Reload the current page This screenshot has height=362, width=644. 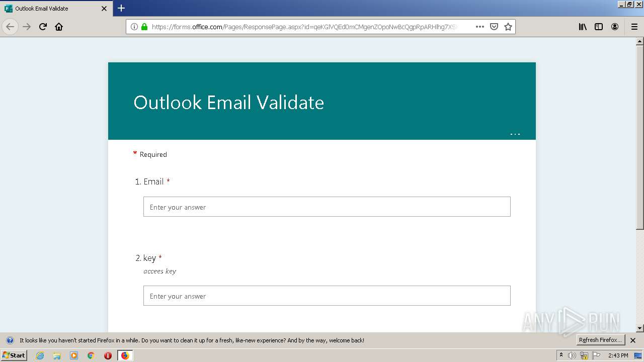(x=43, y=27)
